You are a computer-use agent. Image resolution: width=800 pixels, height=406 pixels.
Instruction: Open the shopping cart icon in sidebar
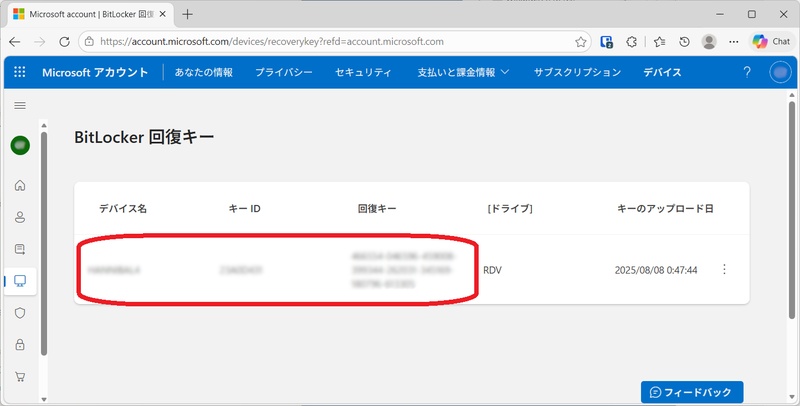click(20, 377)
